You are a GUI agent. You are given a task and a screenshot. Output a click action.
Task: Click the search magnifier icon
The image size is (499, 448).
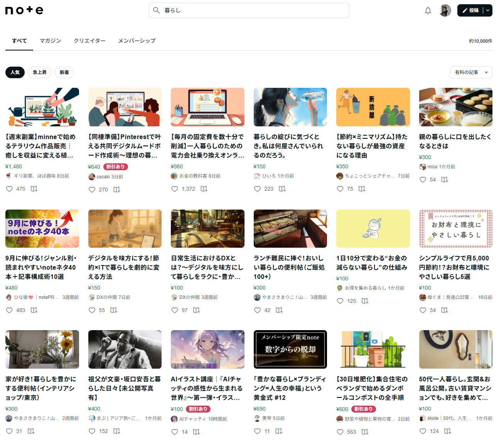pos(156,10)
